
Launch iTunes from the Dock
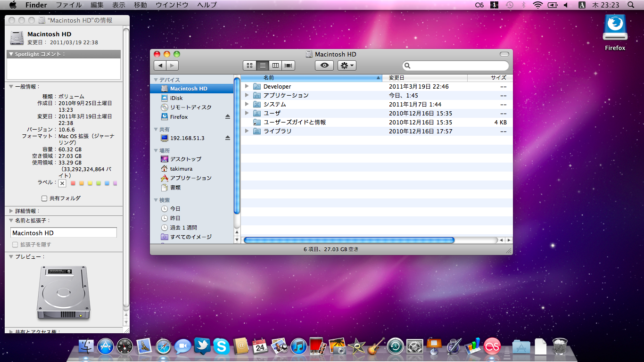[x=298, y=346]
